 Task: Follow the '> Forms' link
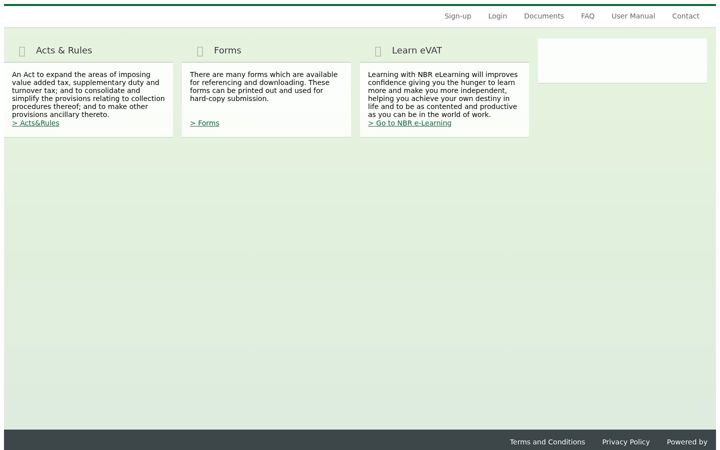(x=204, y=123)
